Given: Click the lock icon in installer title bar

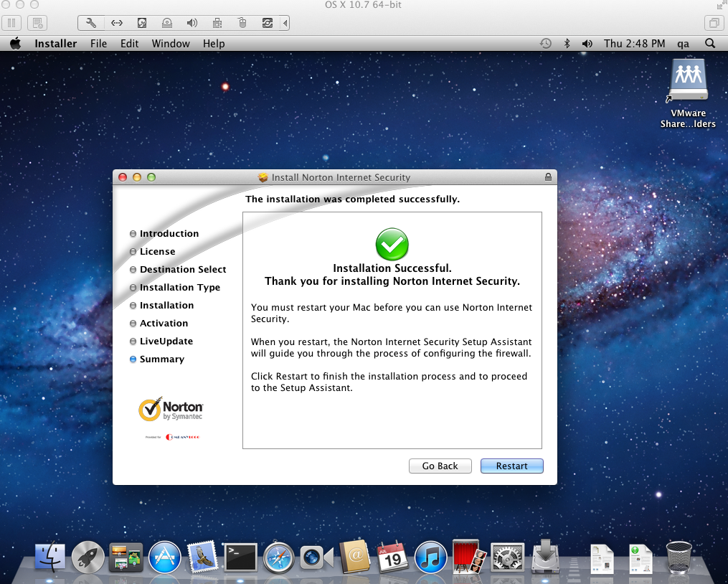Looking at the screenshot, I should [548, 177].
